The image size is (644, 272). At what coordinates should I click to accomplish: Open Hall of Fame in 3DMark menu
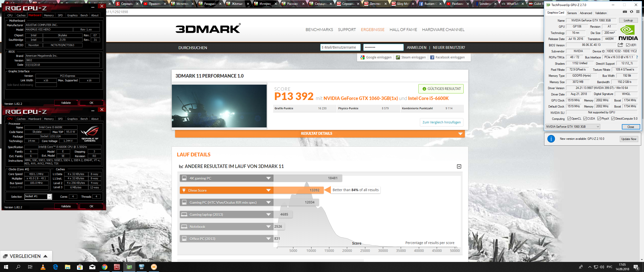click(403, 30)
